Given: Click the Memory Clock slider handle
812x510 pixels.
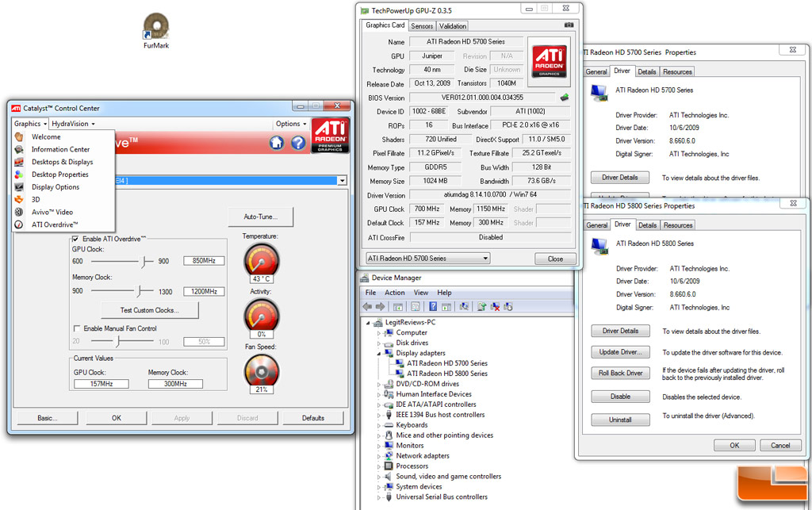Looking at the screenshot, I should point(139,292).
